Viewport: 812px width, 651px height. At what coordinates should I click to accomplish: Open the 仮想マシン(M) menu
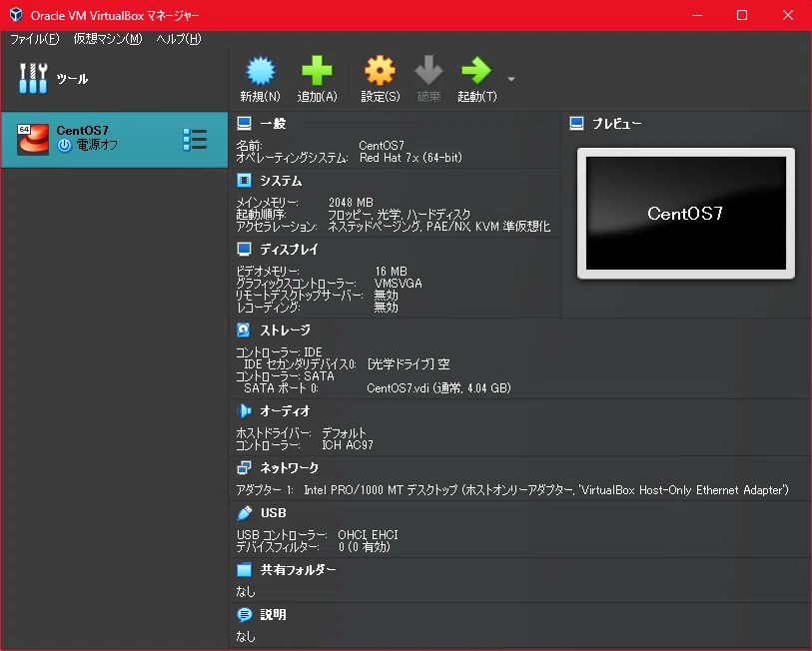tap(108, 39)
